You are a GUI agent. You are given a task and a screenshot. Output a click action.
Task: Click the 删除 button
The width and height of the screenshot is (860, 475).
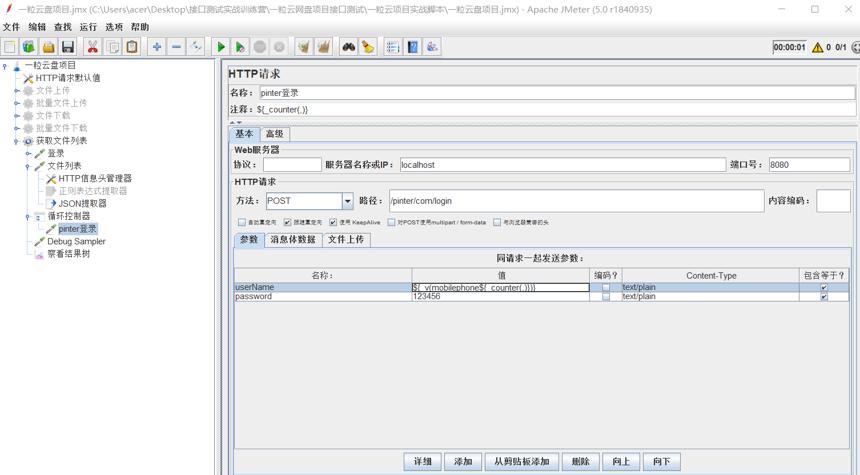(x=580, y=462)
